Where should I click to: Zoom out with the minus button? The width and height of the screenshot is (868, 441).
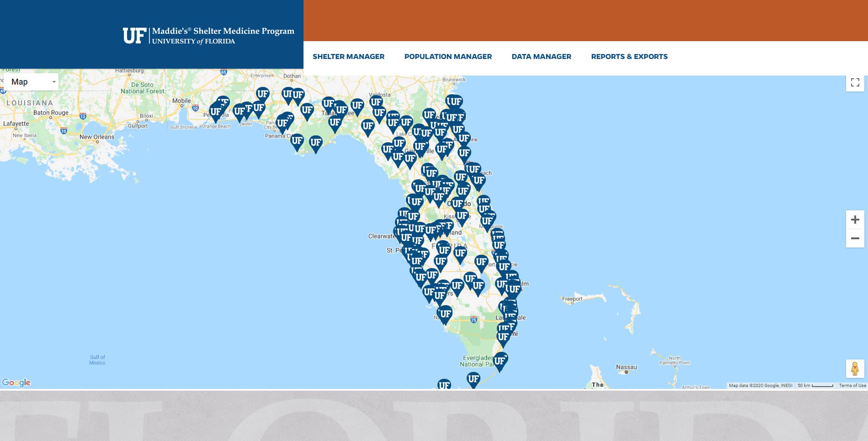(855, 238)
